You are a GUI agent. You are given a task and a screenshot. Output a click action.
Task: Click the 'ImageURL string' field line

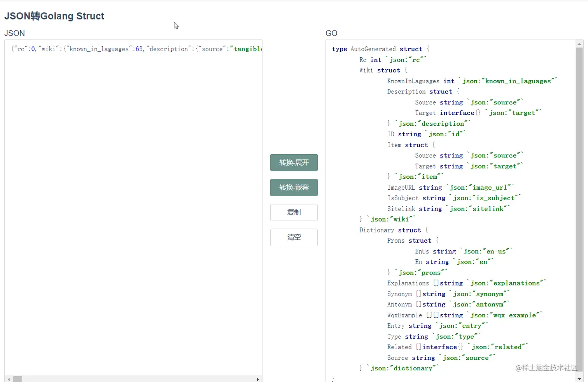coord(451,187)
